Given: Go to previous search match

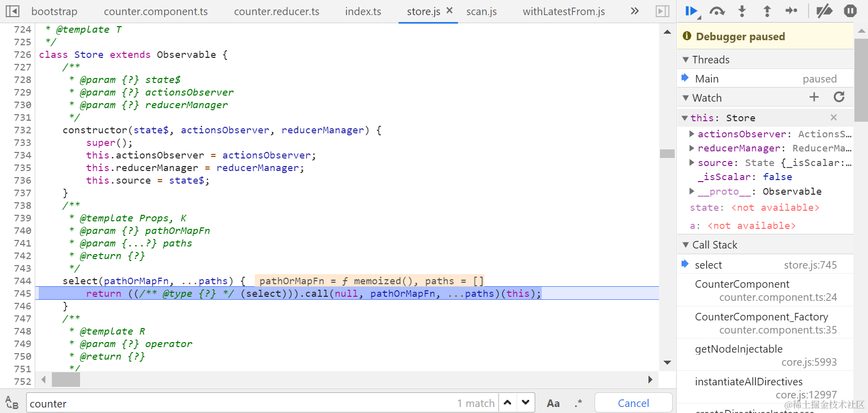Looking at the screenshot, I should 508,402.
